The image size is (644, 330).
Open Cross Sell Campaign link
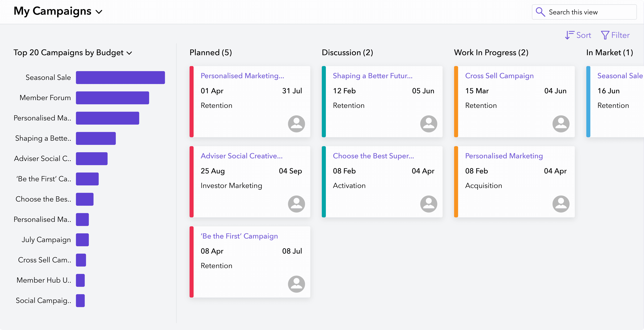(499, 76)
